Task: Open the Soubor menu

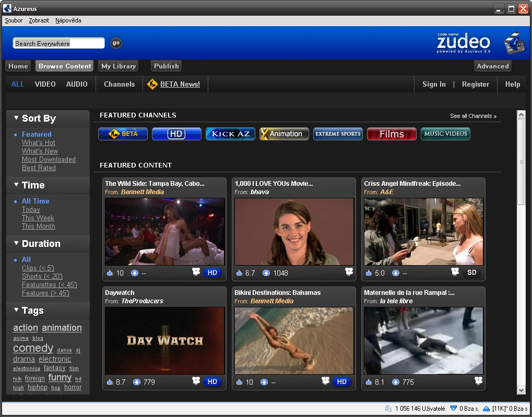Action: [x=14, y=20]
